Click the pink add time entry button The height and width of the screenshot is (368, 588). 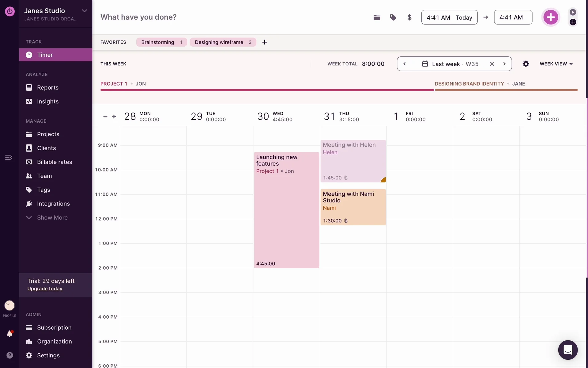point(550,17)
